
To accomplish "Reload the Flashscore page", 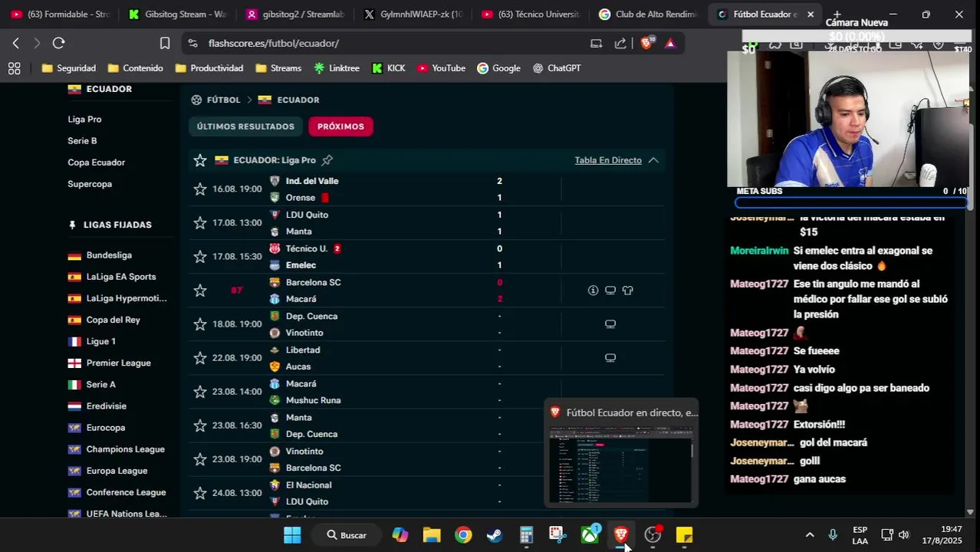I will [x=59, y=44].
